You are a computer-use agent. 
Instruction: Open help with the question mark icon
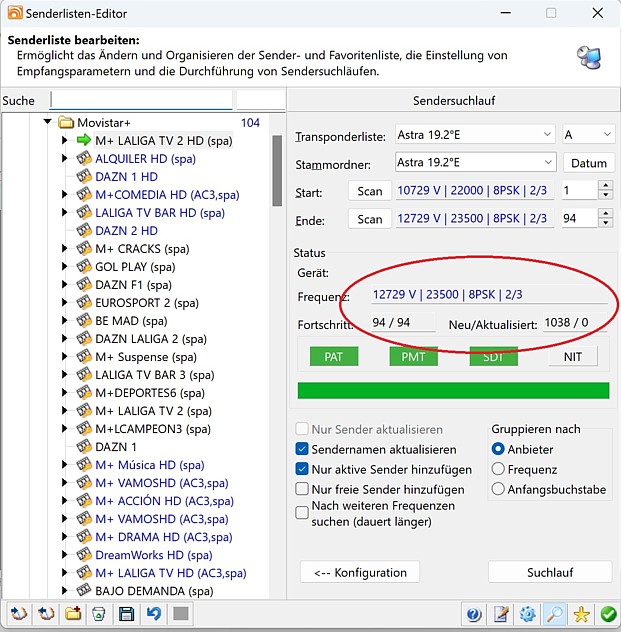tap(474, 614)
